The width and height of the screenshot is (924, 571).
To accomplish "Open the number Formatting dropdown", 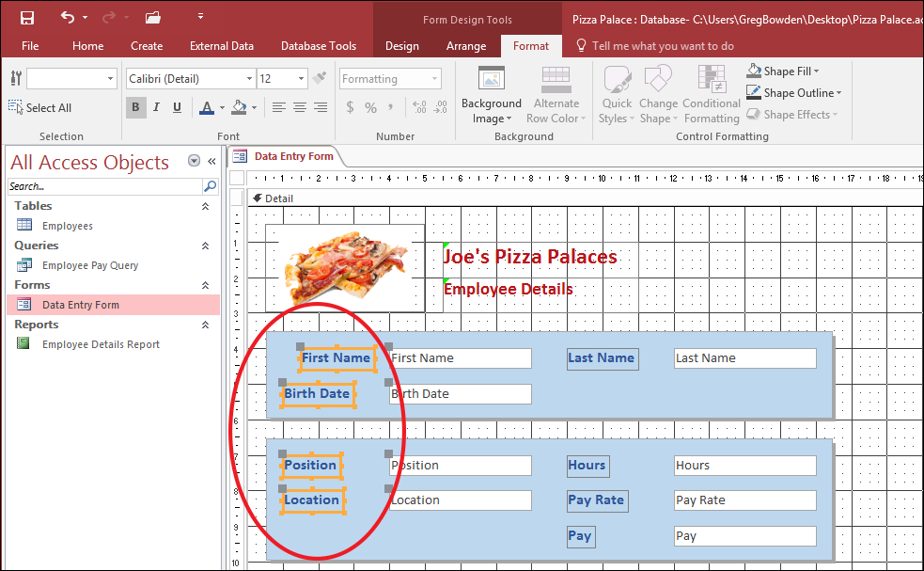I will click(390, 78).
